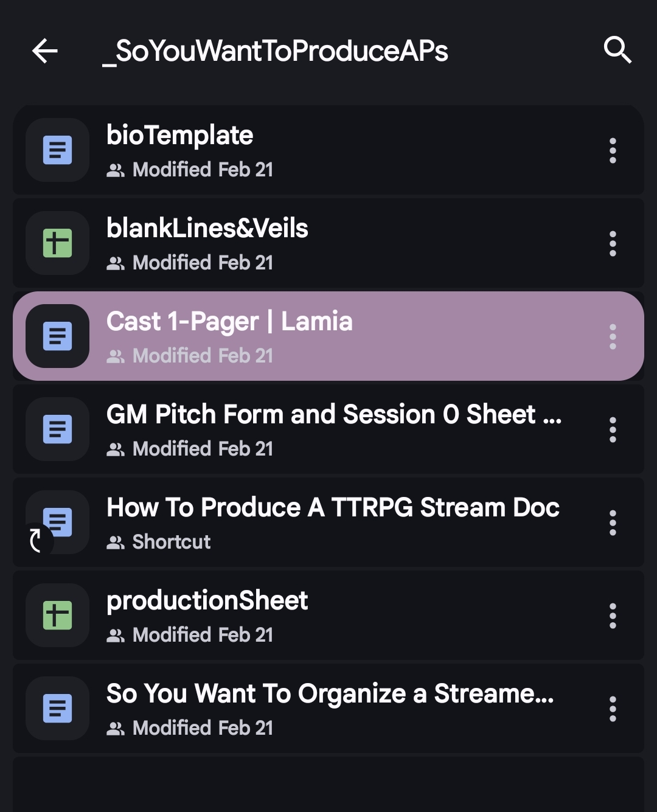Open the productionSheet file name

(x=207, y=601)
